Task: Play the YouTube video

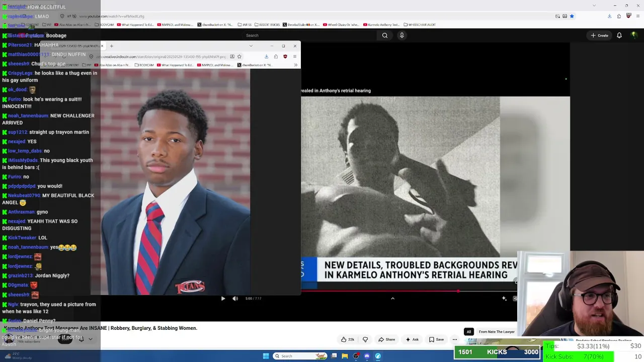Action: coord(223,299)
